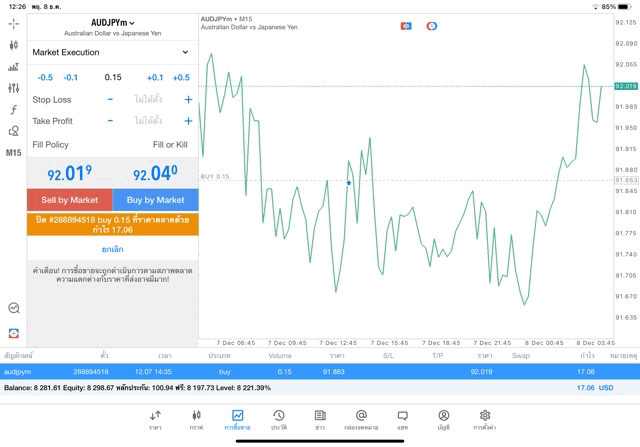Decrease volume by -0.1
Screen dimensions: 640x447
[71, 78]
